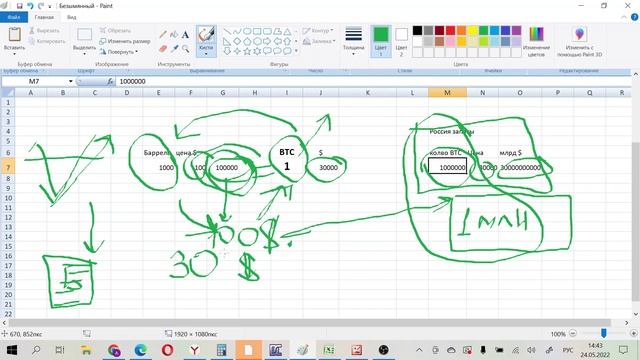Choose the Up arrow shape
This screenshot has width=640, height=360.
coord(287,41)
